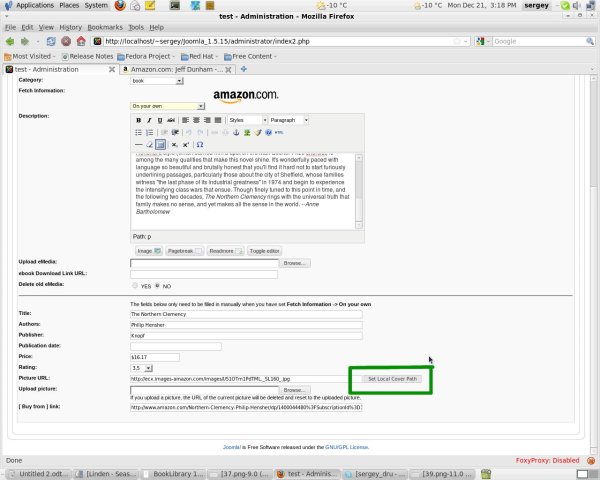Click the description editor vertical scrollbar
This screenshot has height=480, width=600.
coord(359,191)
